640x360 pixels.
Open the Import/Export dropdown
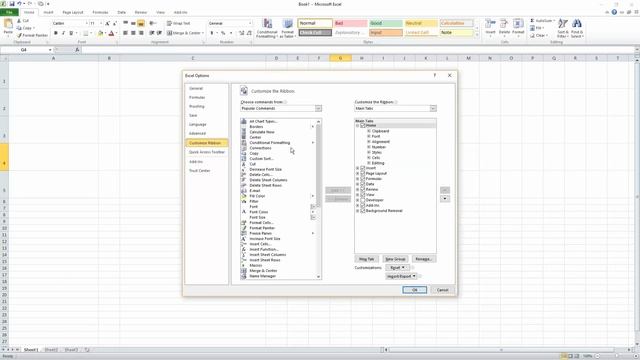(402, 276)
